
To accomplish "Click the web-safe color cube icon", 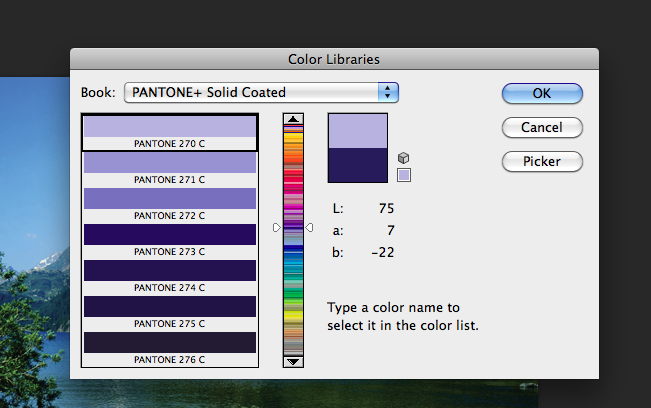I will click(404, 158).
